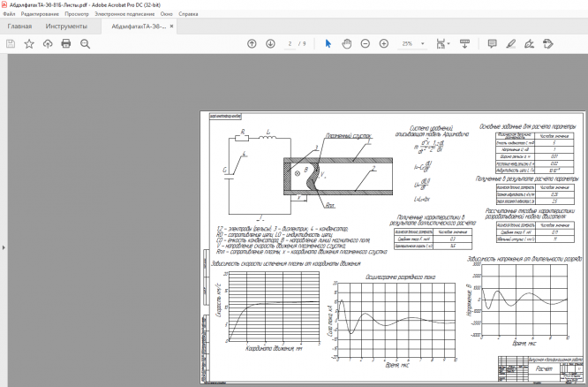Open the Файл menu
Viewport: 588px width, 387px height.
click(9, 15)
